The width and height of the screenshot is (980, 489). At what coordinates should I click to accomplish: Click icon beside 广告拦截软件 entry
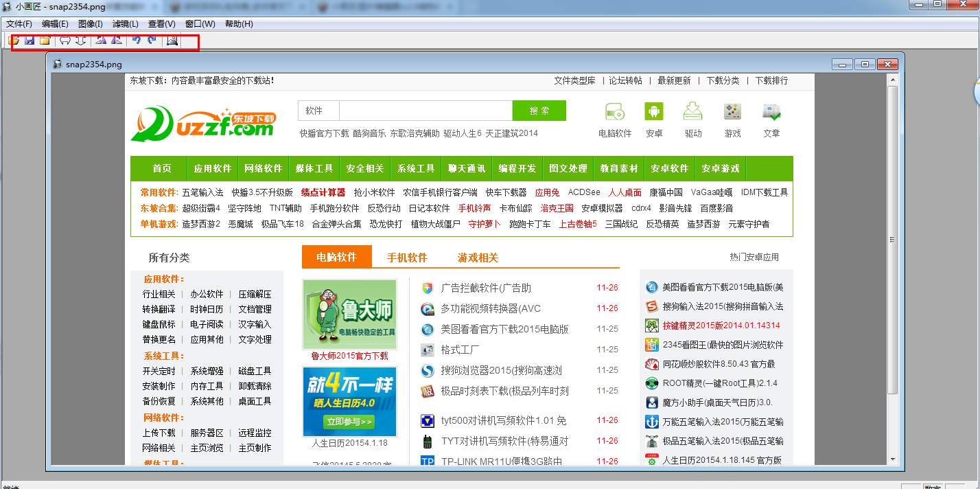tap(428, 288)
